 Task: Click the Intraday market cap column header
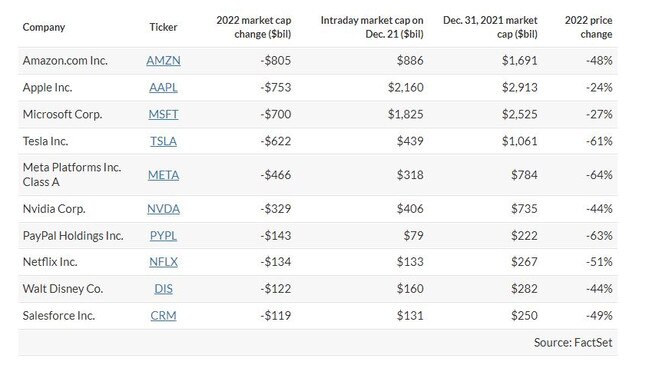(372, 27)
